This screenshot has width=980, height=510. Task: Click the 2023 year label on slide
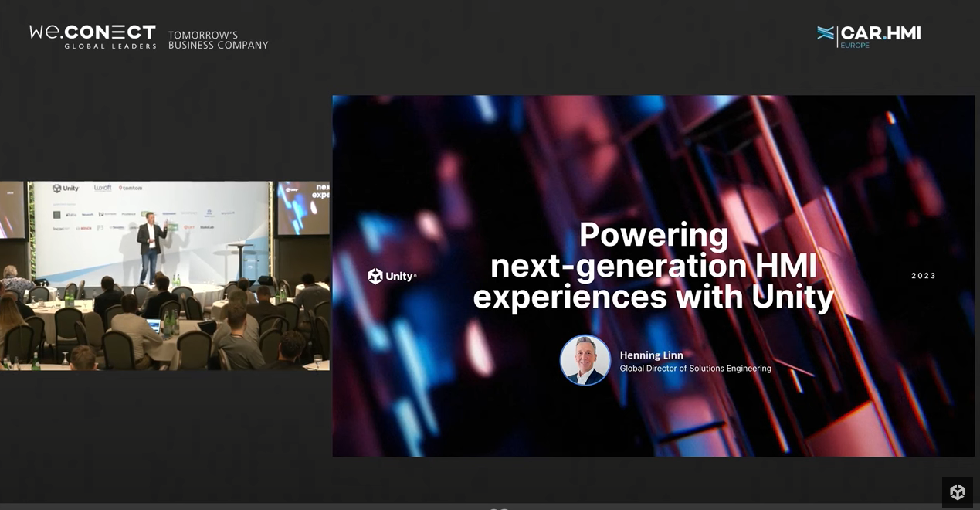coord(923,276)
